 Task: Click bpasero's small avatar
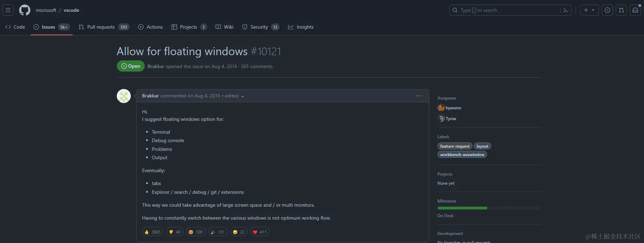coord(441,108)
